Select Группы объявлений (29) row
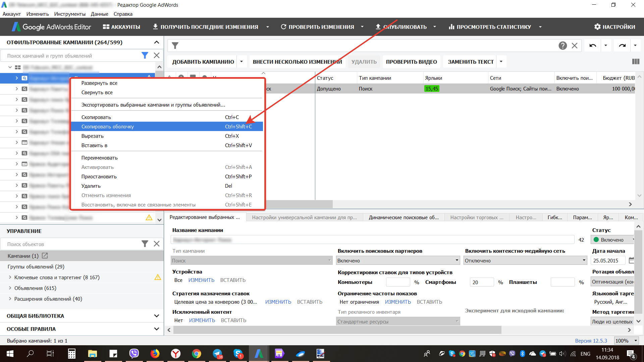Image resolution: width=644 pixels, height=362 pixels. coord(82,266)
